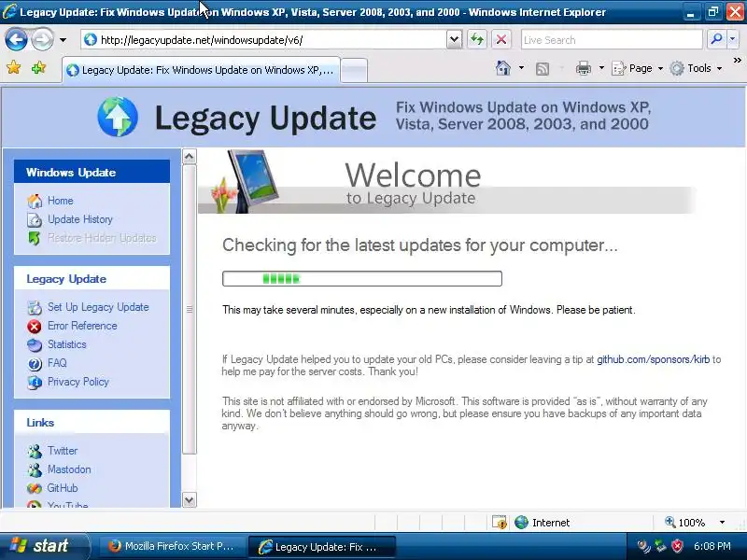Click the Welcome banner monitor image

252,180
